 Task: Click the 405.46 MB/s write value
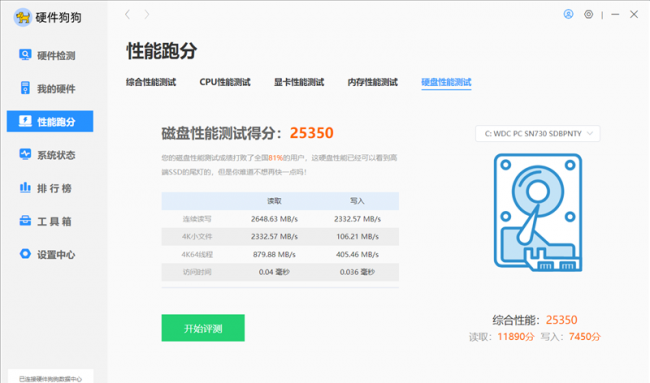[x=357, y=255]
